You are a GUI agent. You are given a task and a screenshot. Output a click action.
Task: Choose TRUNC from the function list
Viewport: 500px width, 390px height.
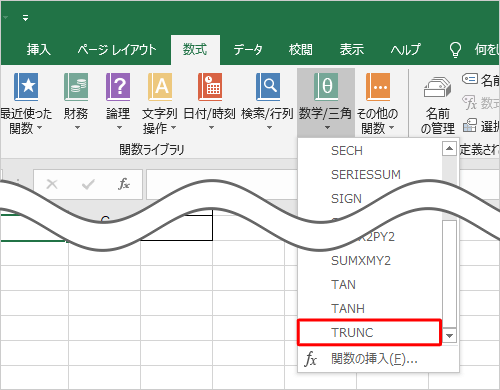click(x=370, y=333)
